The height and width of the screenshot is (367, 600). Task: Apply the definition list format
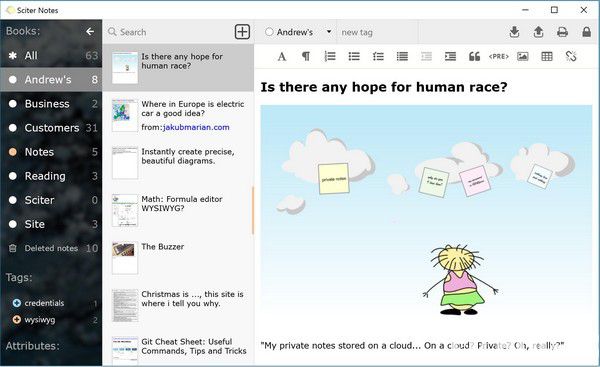(x=402, y=57)
